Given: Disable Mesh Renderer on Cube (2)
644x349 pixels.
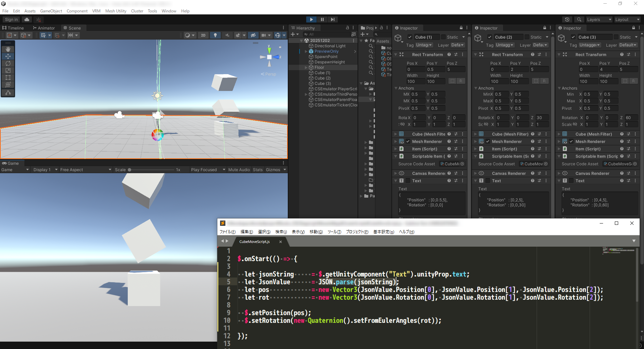Looking at the screenshot, I should (488, 142).
